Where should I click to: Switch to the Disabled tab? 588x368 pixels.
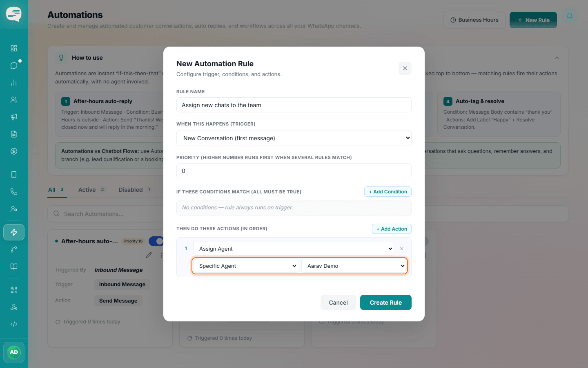point(135,190)
